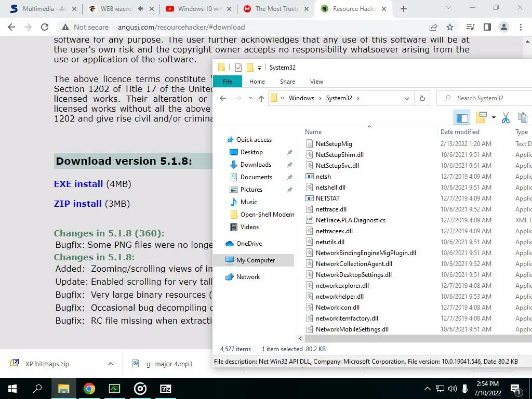Open Chrome media control icon

click(470, 27)
